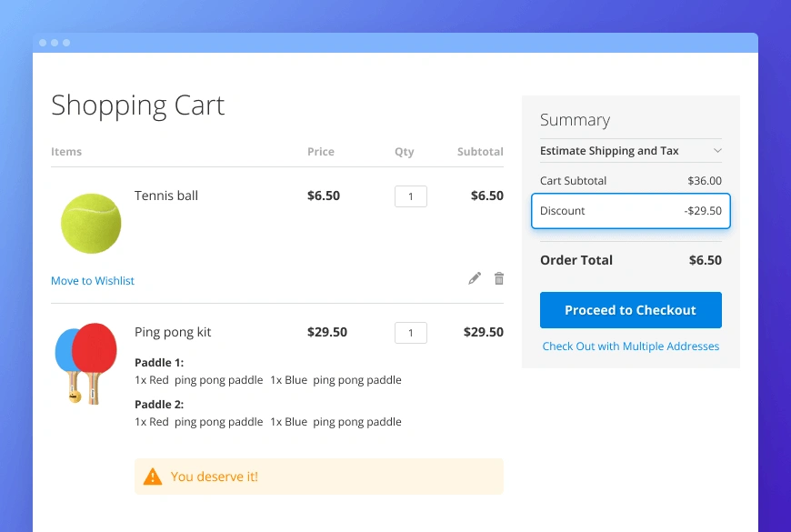The height and width of the screenshot is (532, 791).
Task: Open the Tennis ball product name
Action: [166, 196]
